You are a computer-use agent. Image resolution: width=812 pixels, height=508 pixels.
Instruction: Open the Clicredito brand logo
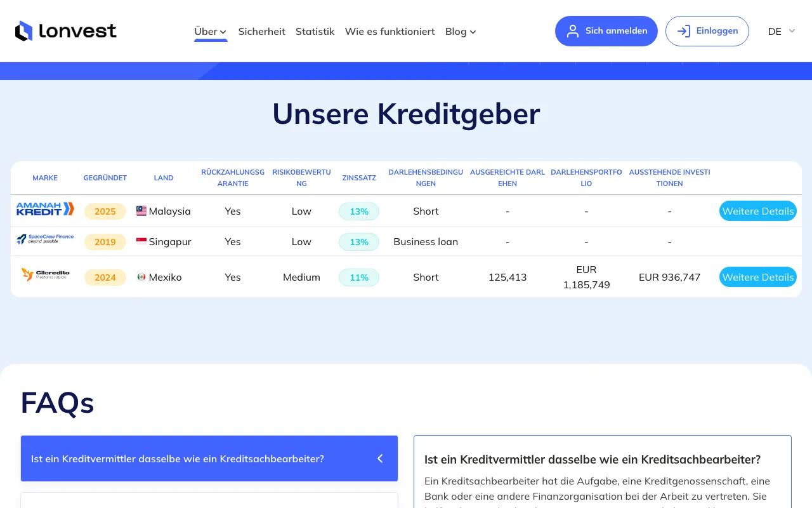(x=45, y=275)
